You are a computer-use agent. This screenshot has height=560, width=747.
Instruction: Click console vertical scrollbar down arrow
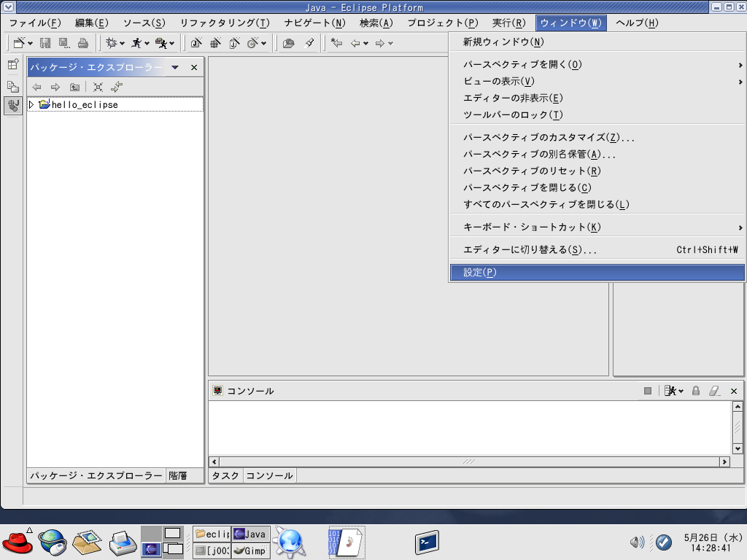point(738,448)
